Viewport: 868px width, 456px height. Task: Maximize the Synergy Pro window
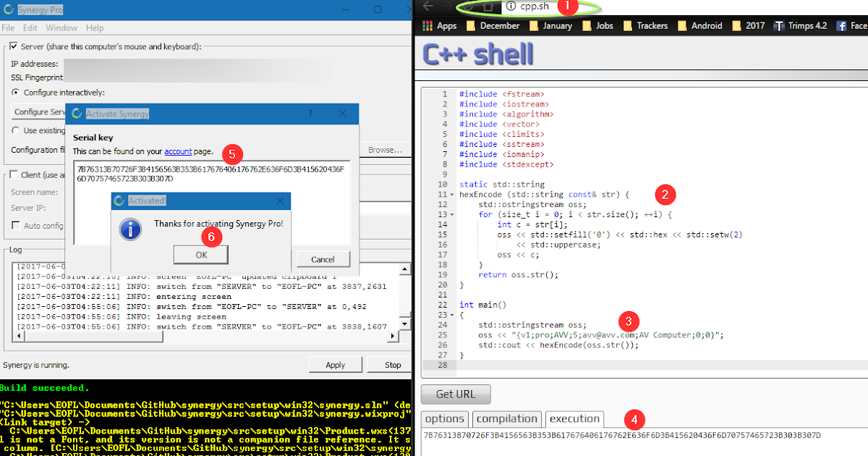point(378,9)
